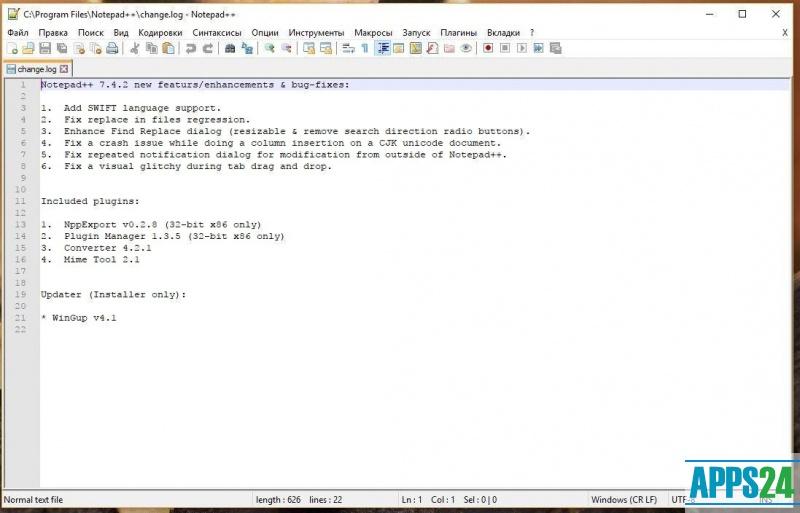Cut selection with the scissors icon
This screenshot has height=513, width=800.
135,48
